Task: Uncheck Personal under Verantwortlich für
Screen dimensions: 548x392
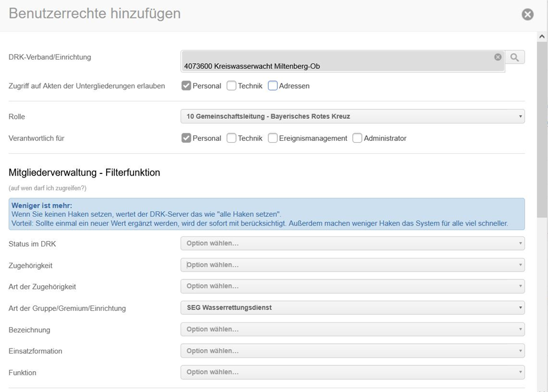Action: click(186, 138)
